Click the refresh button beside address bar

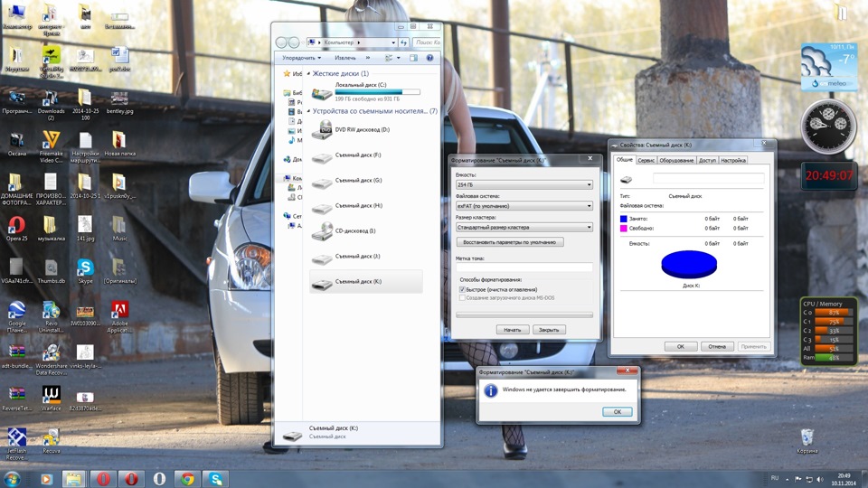pyautogui.click(x=403, y=42)
